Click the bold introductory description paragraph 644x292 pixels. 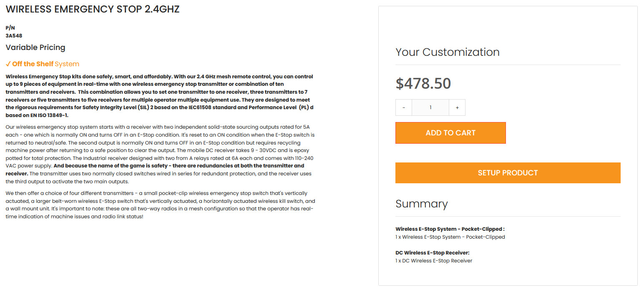tap(159, 96)
